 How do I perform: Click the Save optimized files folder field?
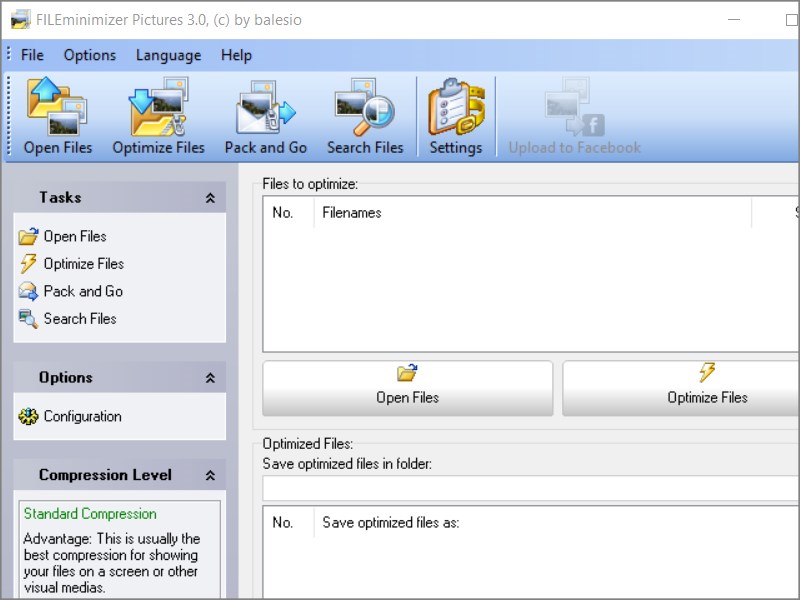click(531, 488)
